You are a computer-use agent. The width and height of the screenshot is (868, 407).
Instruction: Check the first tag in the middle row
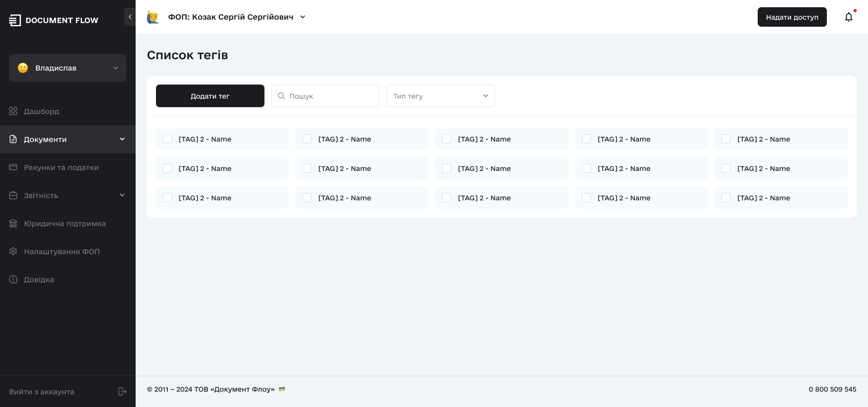[x=167, y=168]
